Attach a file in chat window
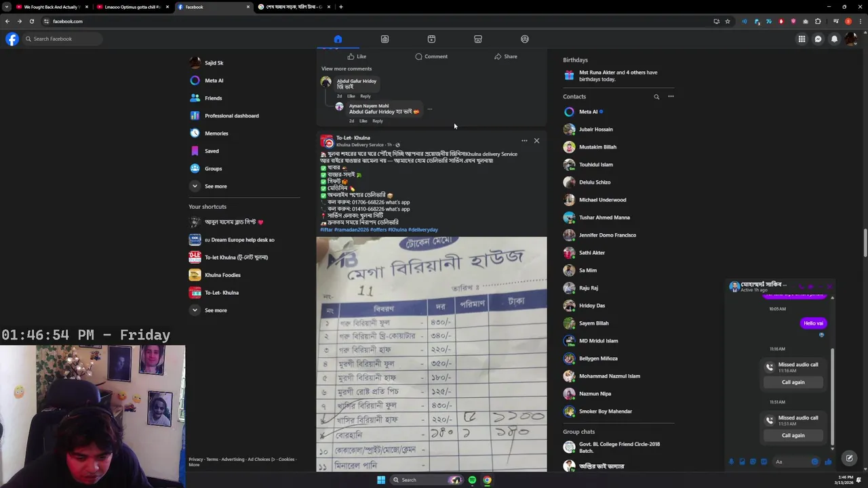868x488 pixels. pos(742,462)
